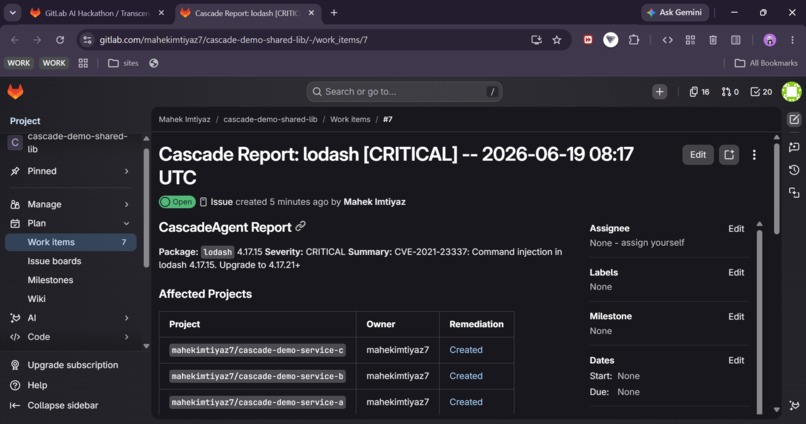The height and width of the screenshot is (424, 806).
Task: Click the Search or go to field
Action: pyautogui.click(x=405, y=92)
